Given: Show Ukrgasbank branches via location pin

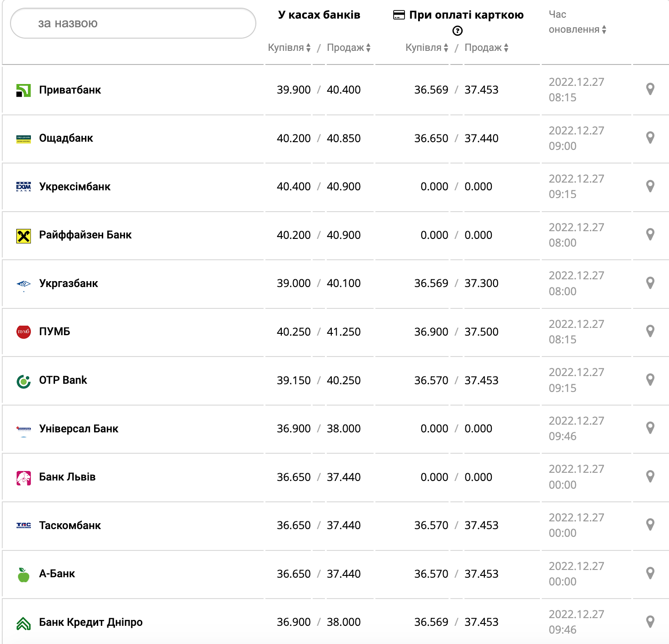Looking at the screenshot, I should (650, 283).
